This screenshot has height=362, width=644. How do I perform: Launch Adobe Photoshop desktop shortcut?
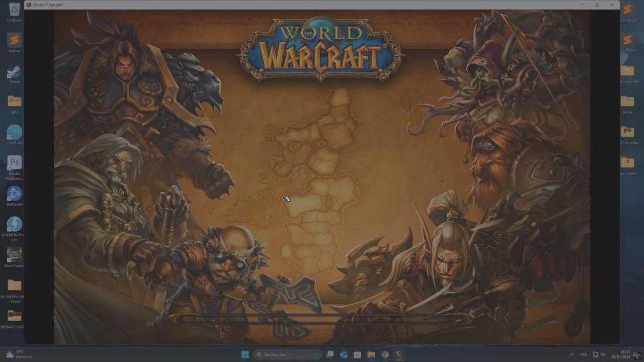coord(15,167)
